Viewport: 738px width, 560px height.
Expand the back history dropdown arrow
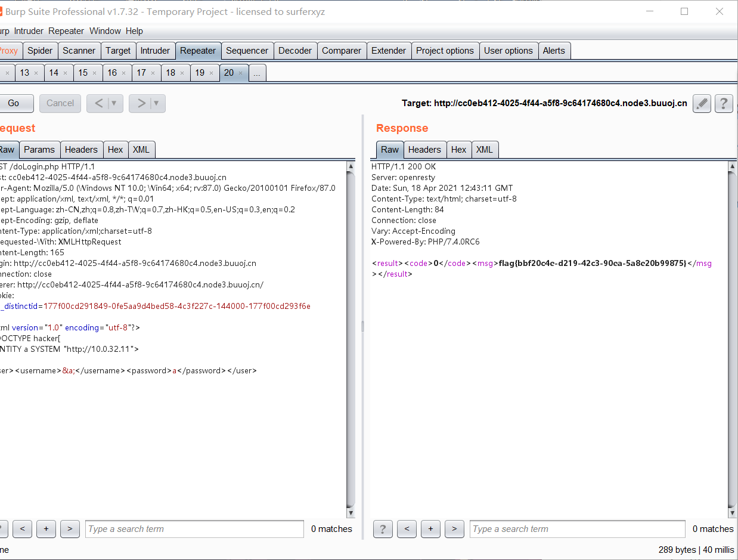[x=114, y=103]
